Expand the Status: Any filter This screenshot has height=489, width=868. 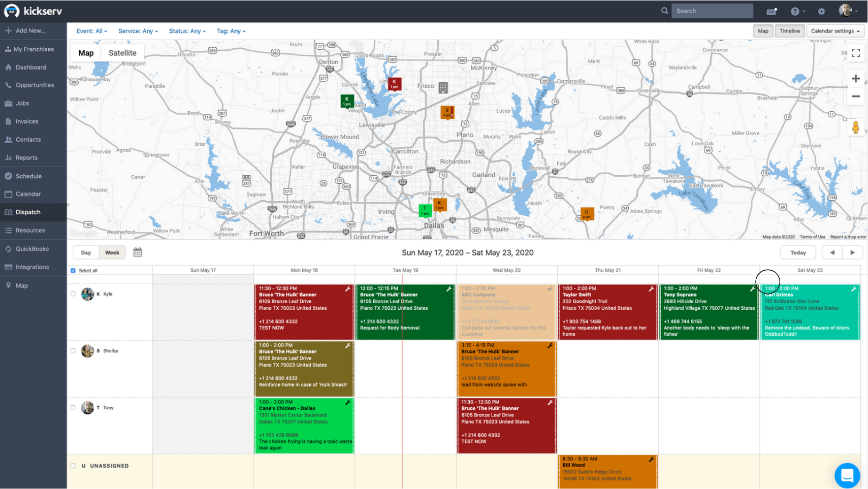(187, 31)
